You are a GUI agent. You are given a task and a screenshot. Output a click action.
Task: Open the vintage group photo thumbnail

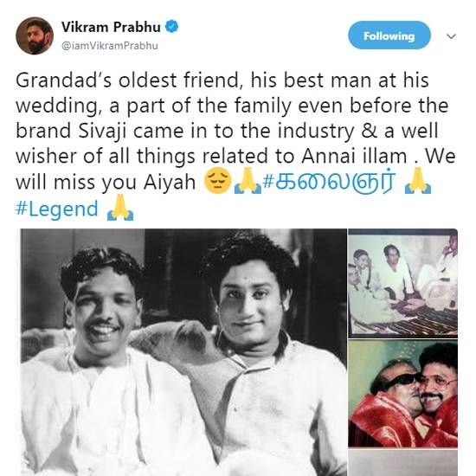coord(402,283)
